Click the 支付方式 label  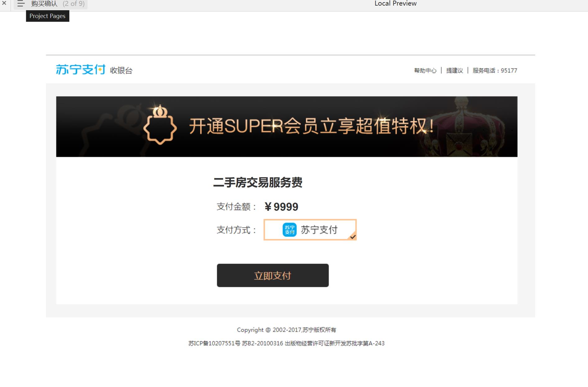pos(237,230)
